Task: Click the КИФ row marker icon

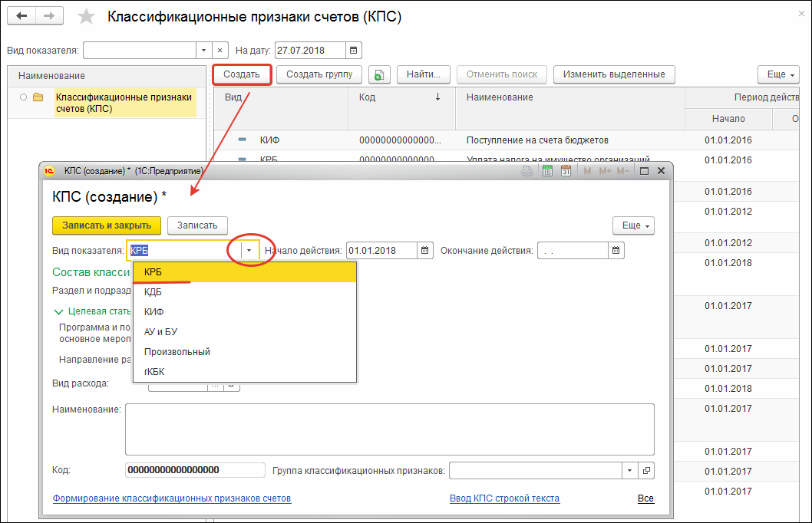Action: coord(242,140)
